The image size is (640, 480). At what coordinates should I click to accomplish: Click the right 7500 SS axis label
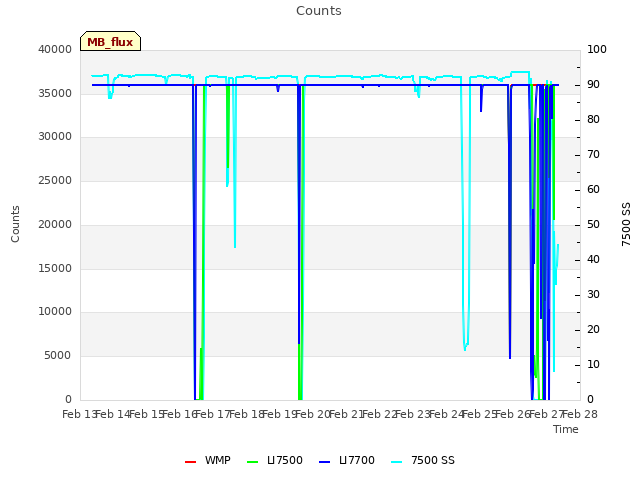click(x=626, y=224)
